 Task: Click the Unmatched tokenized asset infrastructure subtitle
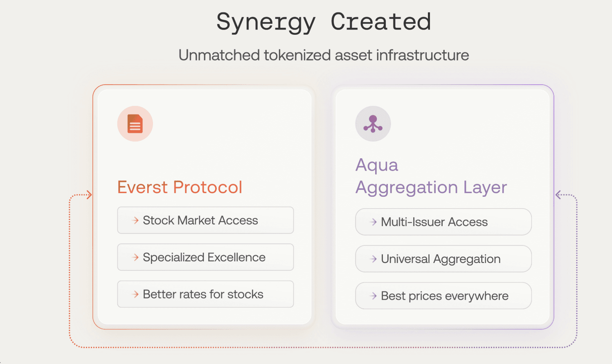tap(324, 55)
